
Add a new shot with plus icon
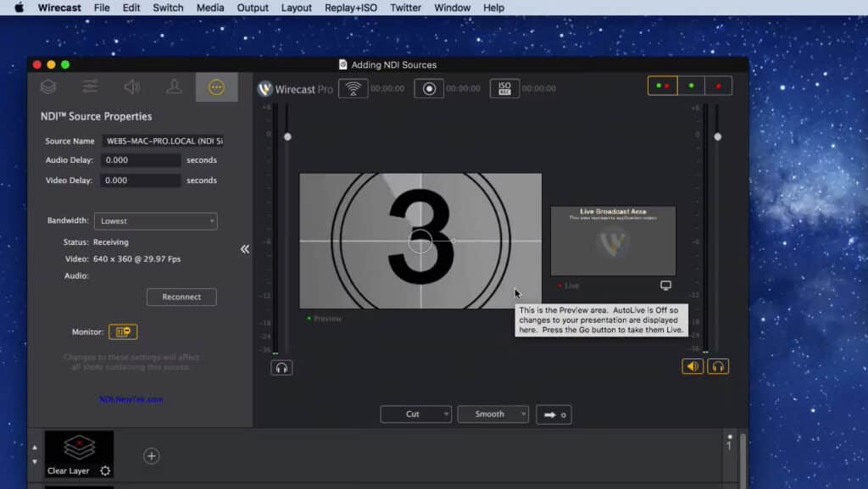tap(151, 456)
